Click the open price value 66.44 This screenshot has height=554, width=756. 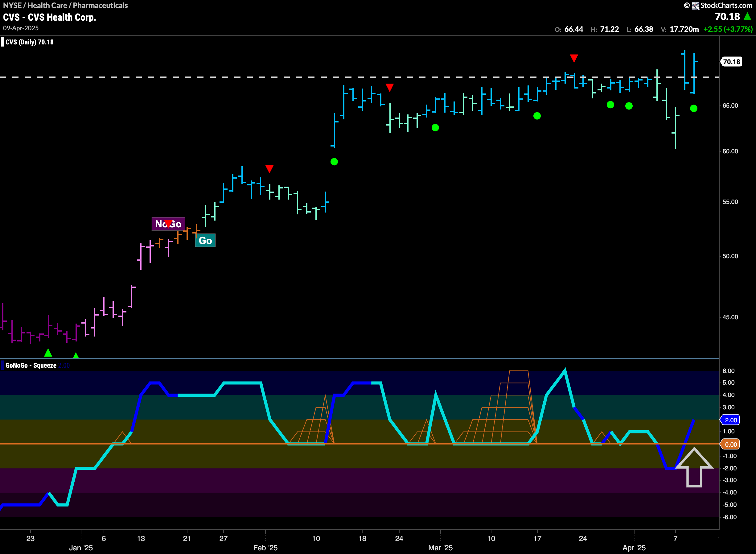574,29
